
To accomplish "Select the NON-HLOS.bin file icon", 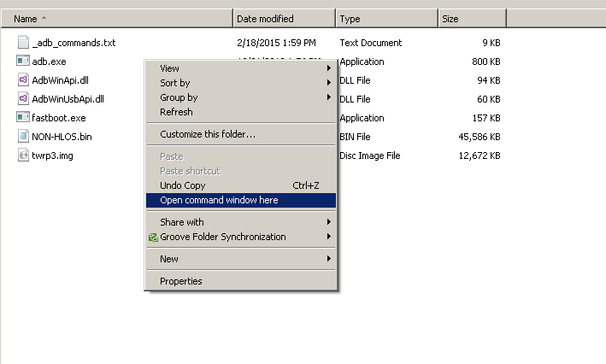I will point(24,137).
